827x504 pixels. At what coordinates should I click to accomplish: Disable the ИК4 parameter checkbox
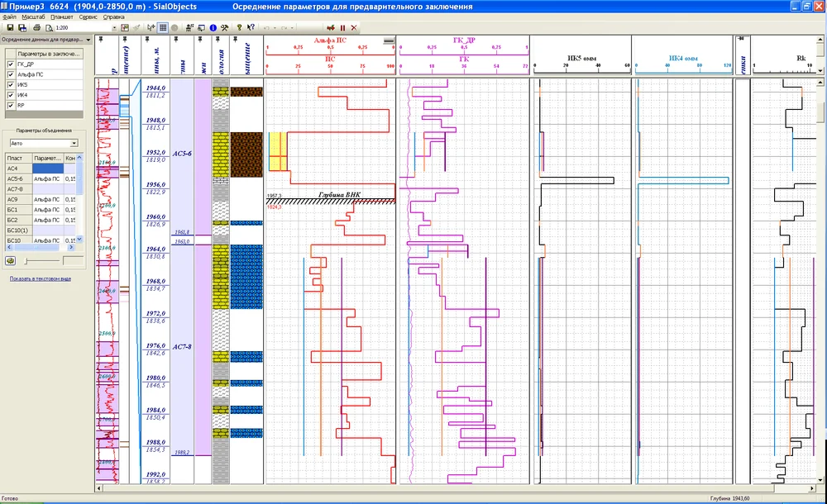11,95
